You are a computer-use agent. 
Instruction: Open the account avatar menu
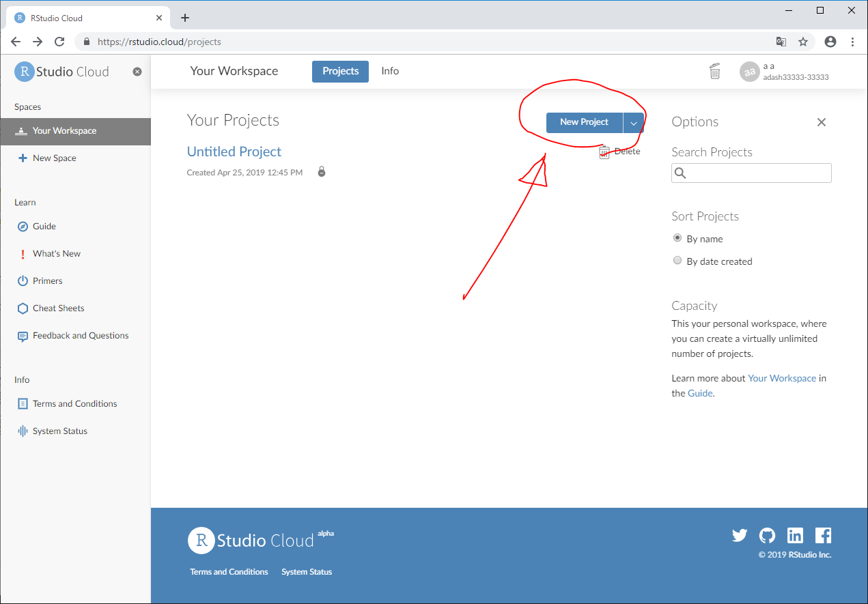click(750, 72)
